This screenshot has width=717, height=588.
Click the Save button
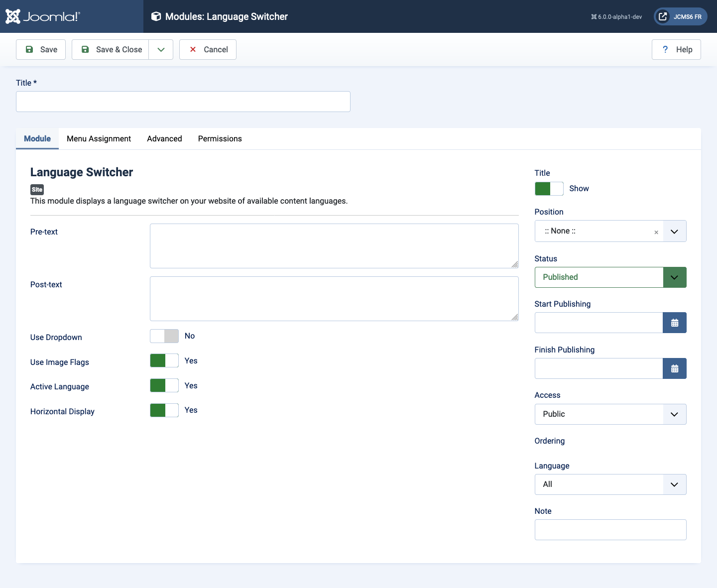41,49
